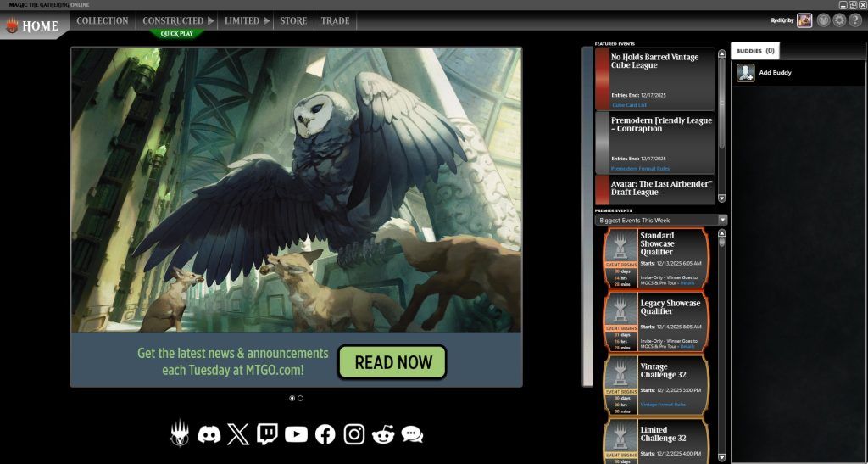The image size is (868, 464).
Task: Click the Add Buddy label
Action: tap(775, 73)
